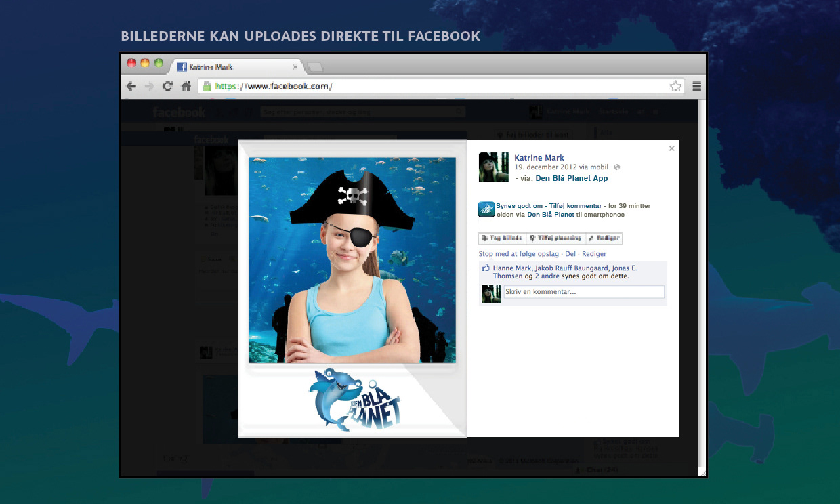The width and height of the screenshot is (840, 504).
Task: Open the browser home page icon
Action: click(186, 87)
